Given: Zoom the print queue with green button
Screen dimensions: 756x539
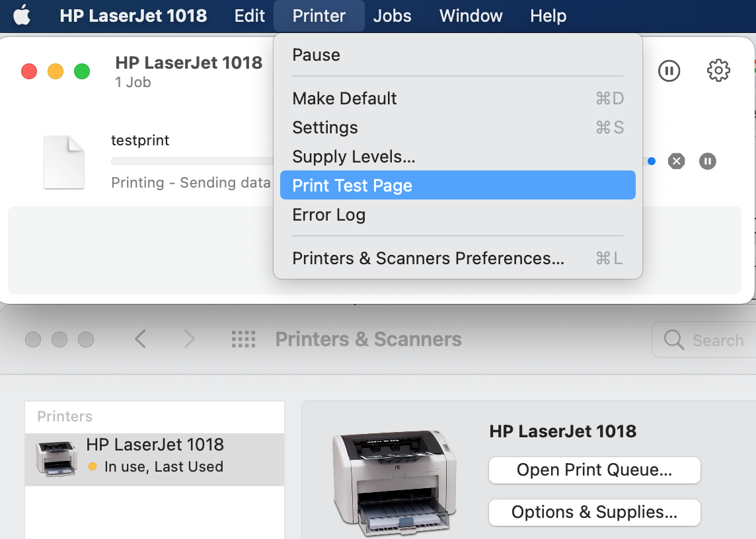Looking at the screenshot, I should pos(82,71).
